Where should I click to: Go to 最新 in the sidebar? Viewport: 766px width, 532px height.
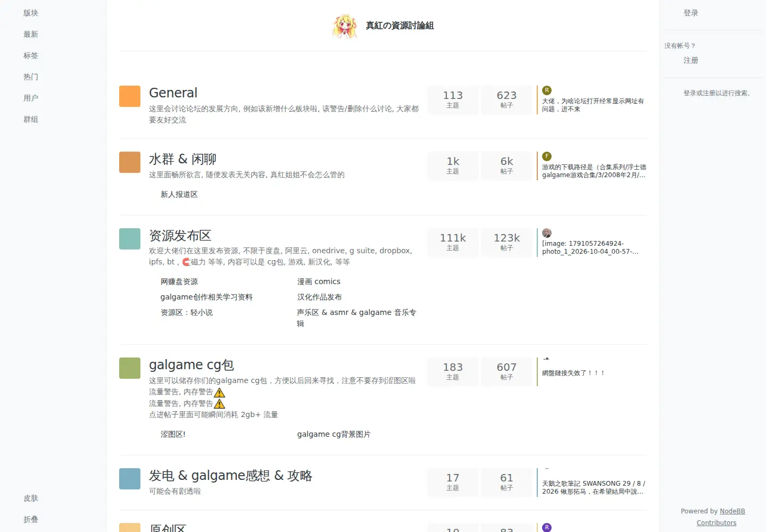(x=31, y=34)
